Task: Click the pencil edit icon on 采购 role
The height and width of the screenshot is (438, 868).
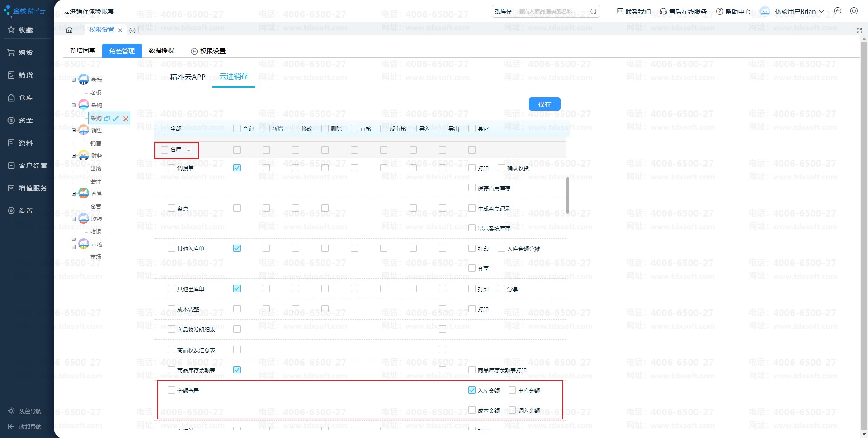Action: (x=116, y=118)
